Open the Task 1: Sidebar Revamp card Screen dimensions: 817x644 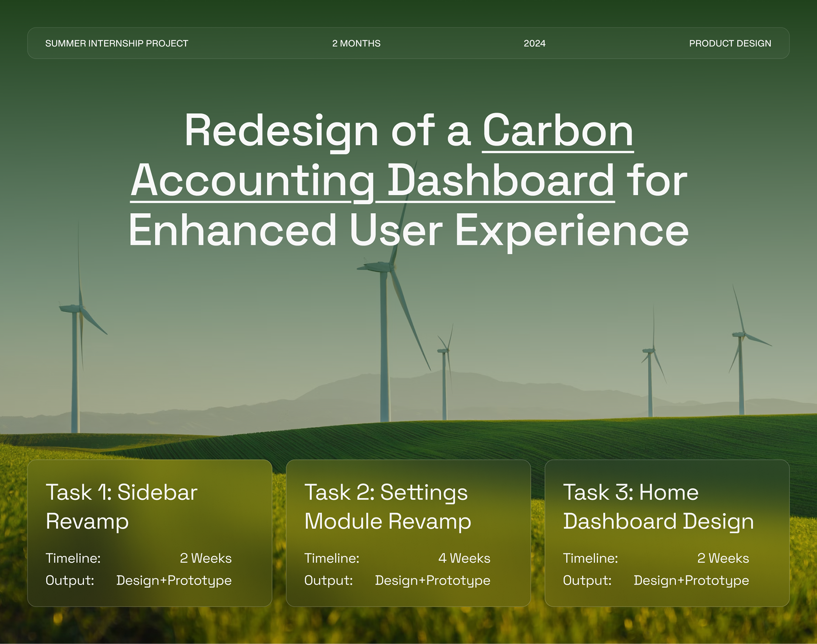(x=150, y=533)
